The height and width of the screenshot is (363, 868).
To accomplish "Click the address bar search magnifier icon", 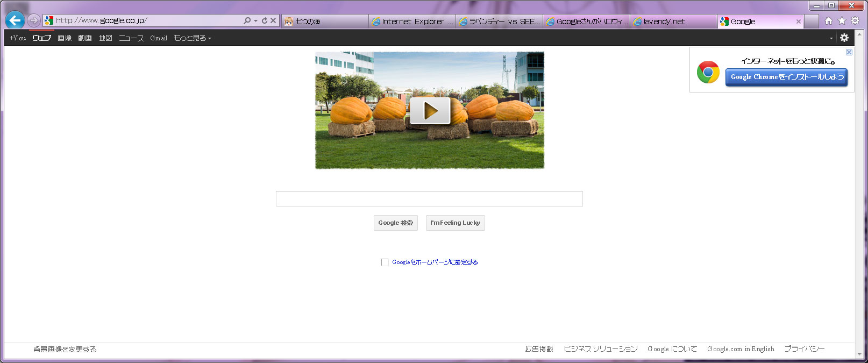I will [247, 20].
